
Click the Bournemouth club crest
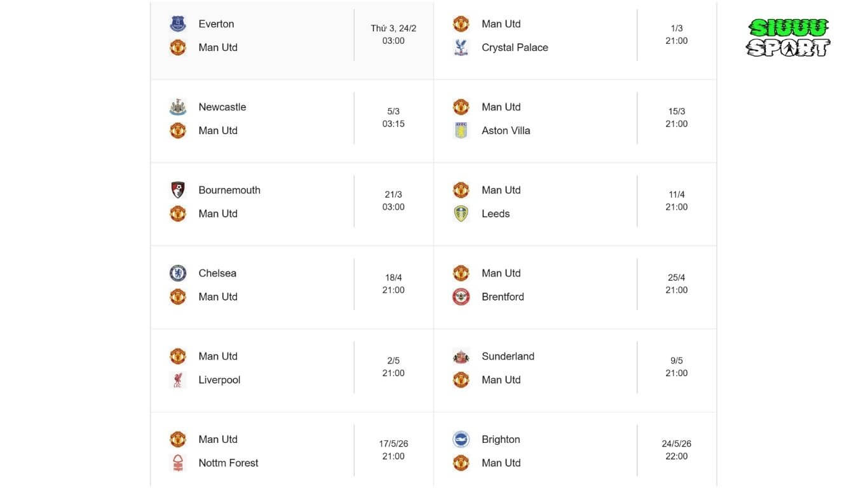click(x=178, y=190)
